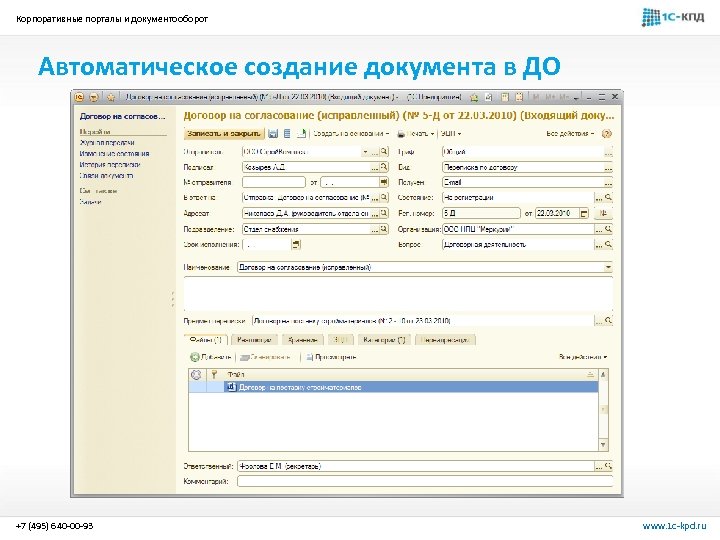Open the Все действия menu in the top toolbar
The width and height of the screenshot is (720, 540).
point(570,134)
